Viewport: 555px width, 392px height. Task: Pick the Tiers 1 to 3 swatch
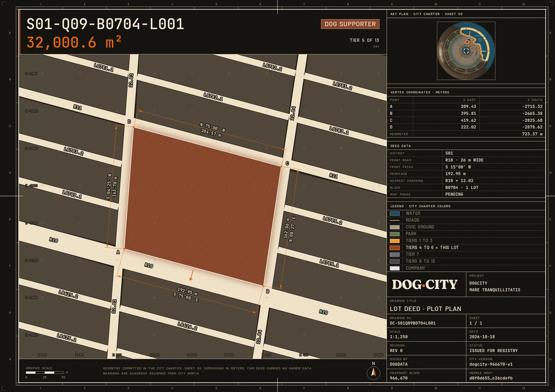(x=395, y=241)
